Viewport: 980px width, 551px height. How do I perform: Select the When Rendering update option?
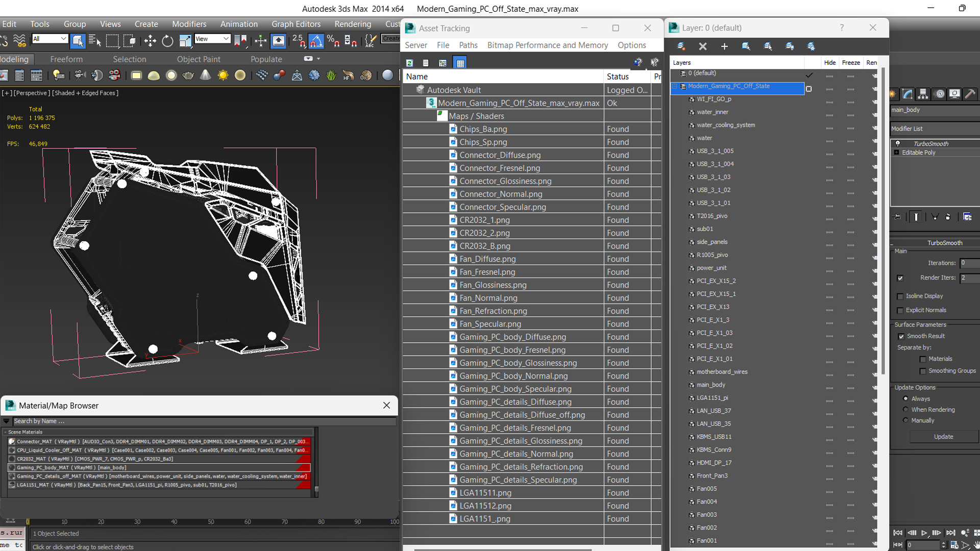[906, 409]
